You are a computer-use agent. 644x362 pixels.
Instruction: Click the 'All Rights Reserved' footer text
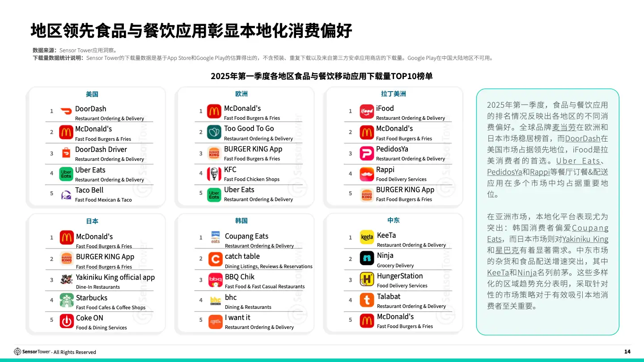click(x=75, y=352)
